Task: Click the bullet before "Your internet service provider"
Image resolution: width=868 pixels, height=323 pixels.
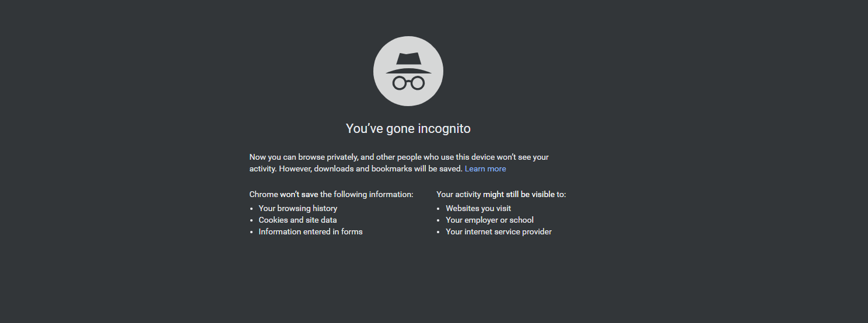Action: click(439, 232)
